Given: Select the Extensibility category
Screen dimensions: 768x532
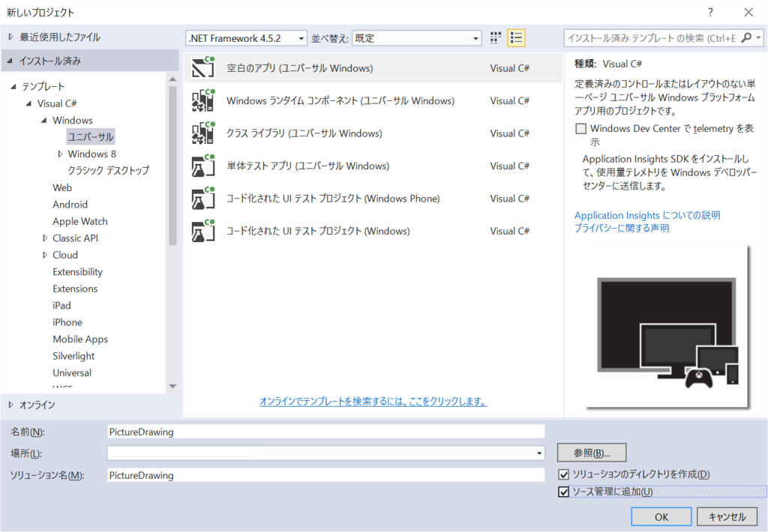Looking at the screenshot, I should [x=77, y=272].
